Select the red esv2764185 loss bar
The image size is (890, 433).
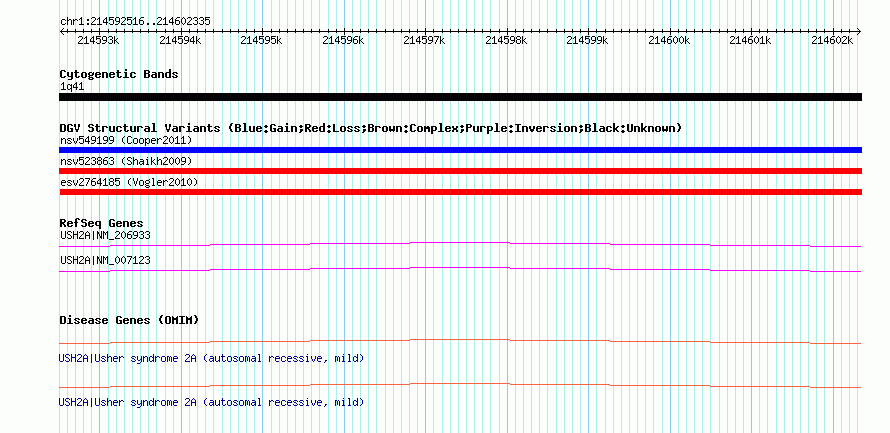point(460,192)
